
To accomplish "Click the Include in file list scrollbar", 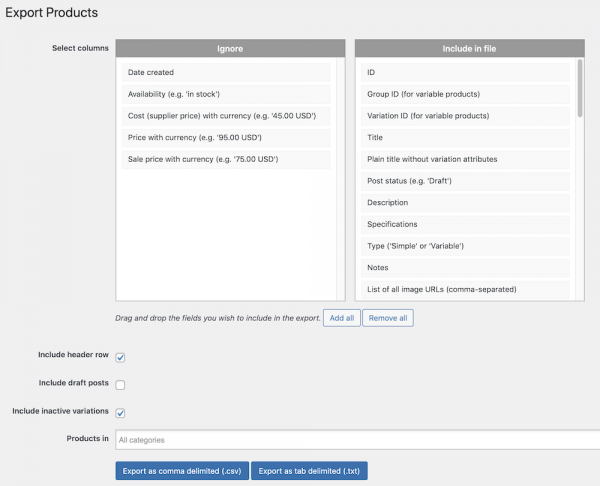I will pyautogui.click(x=579, y=90).
